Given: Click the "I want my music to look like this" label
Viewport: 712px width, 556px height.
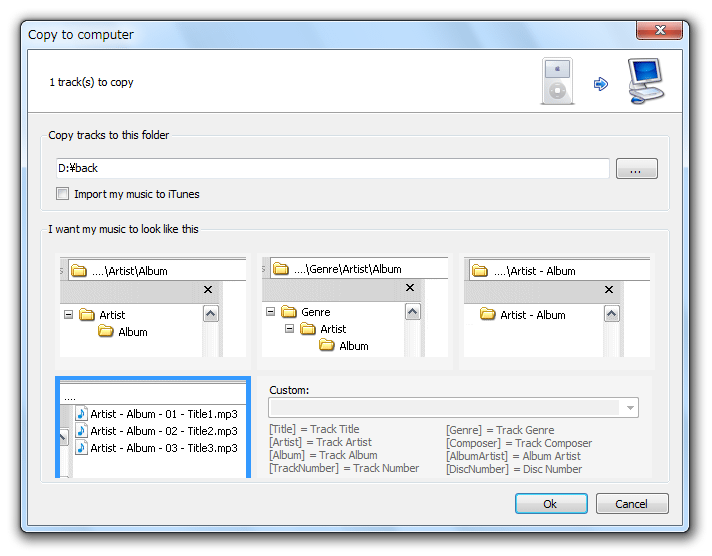Looking at the screenshot, I should pos(124,229).
